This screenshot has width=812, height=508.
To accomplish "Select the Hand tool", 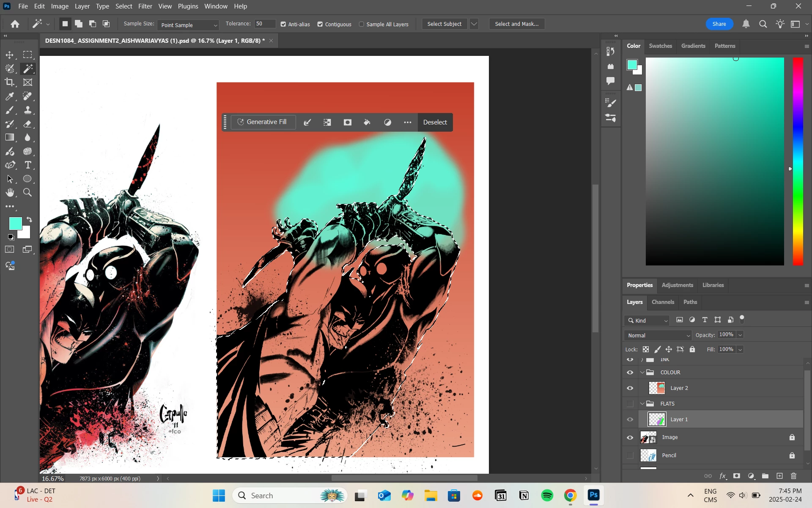I will point(9,193).
